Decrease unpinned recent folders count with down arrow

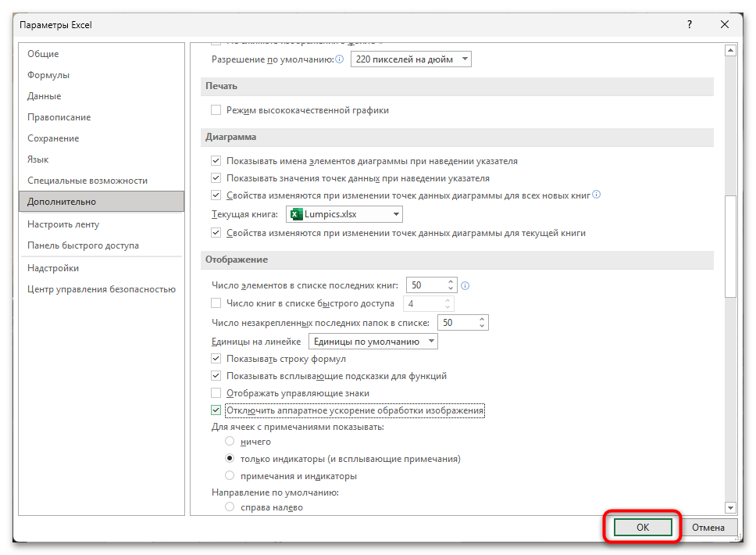[483, 326]
